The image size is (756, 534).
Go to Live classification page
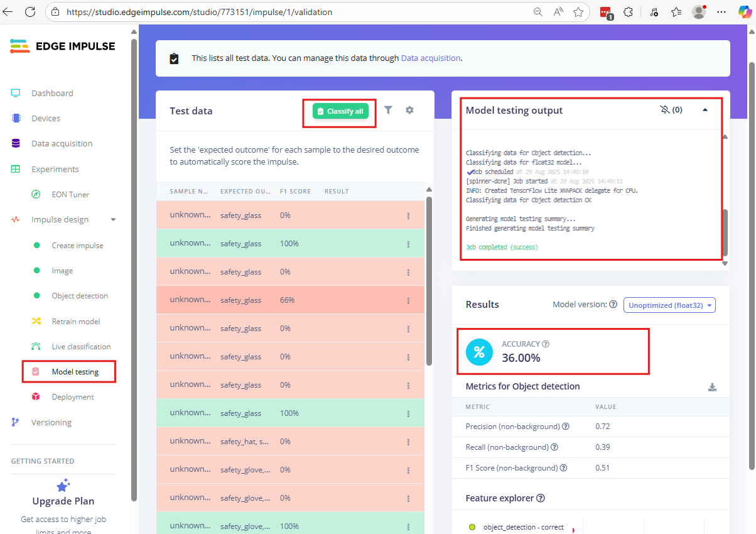pos(81,347)
